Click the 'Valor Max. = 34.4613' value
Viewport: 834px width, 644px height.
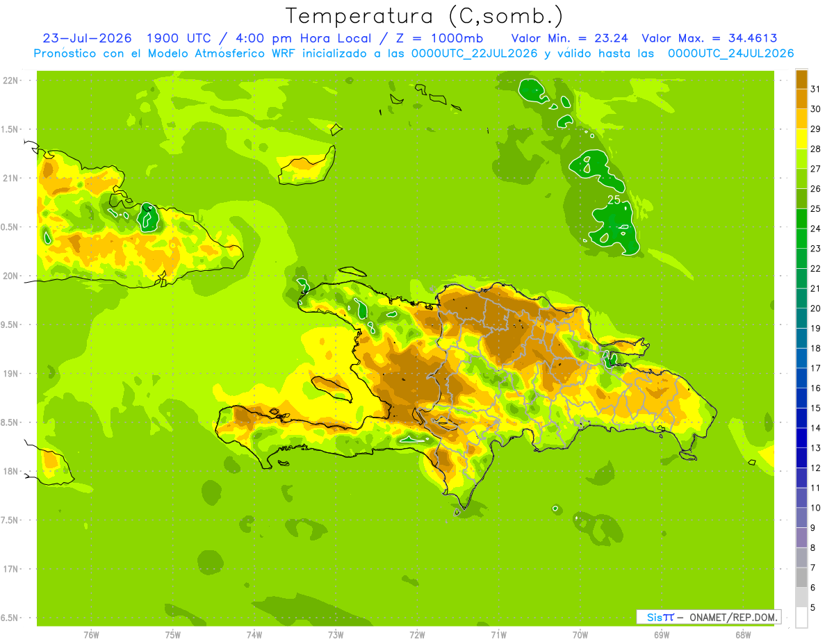pos(710,38)
